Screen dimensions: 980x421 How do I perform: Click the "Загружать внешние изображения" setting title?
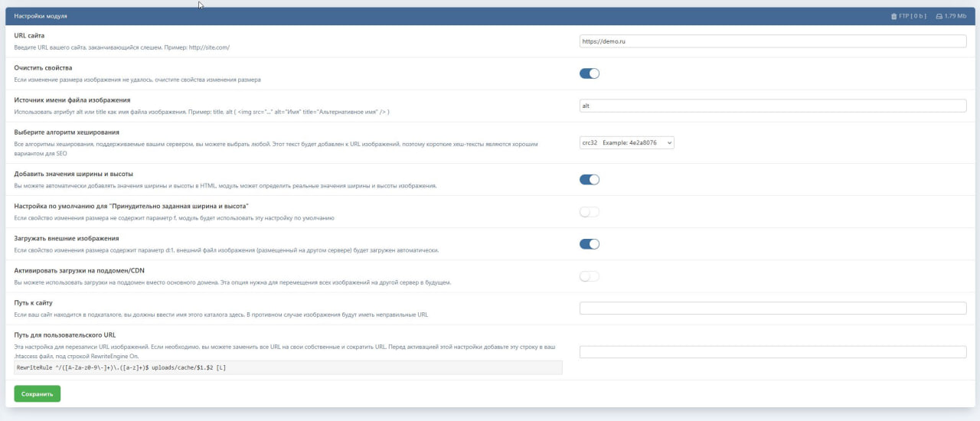point(67,238)
